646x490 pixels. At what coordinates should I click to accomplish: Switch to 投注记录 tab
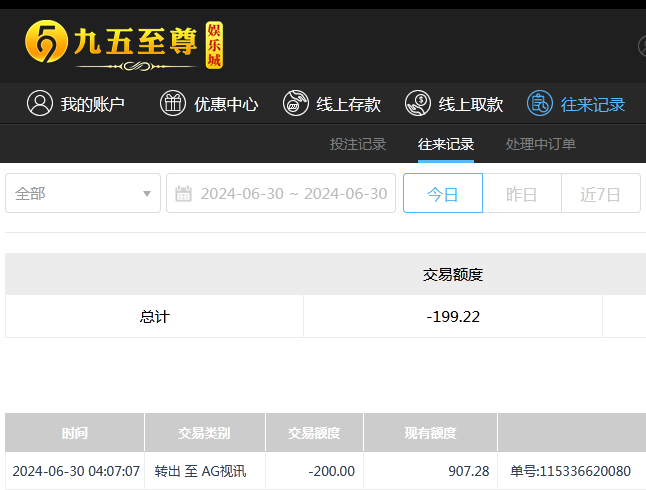pos(358,144)
